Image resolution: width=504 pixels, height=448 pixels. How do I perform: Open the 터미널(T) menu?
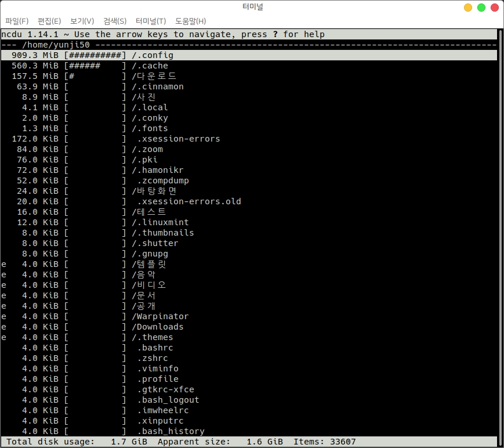click(x=151, y=21)
